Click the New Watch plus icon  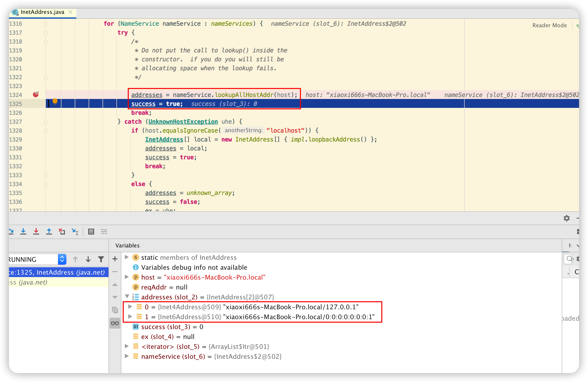pyautogui.click(x=115, y=259)
